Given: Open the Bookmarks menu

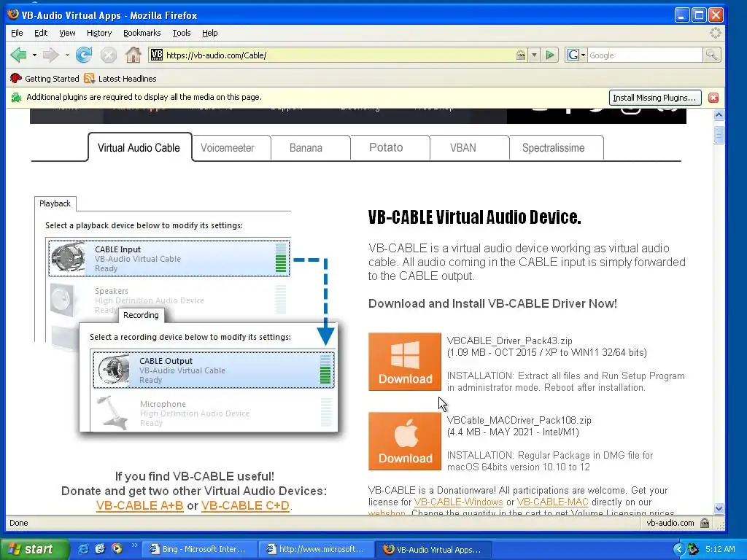Looking at the screenshot, I should point(142,33).
